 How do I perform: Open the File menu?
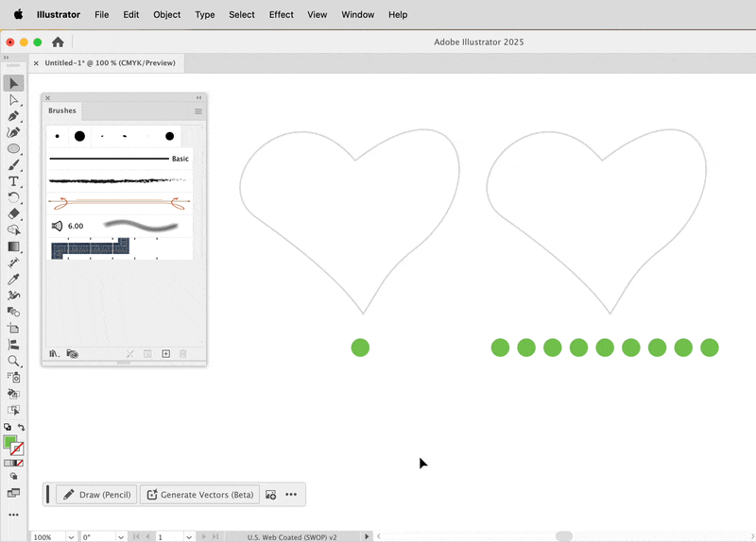tap(102, 14)
